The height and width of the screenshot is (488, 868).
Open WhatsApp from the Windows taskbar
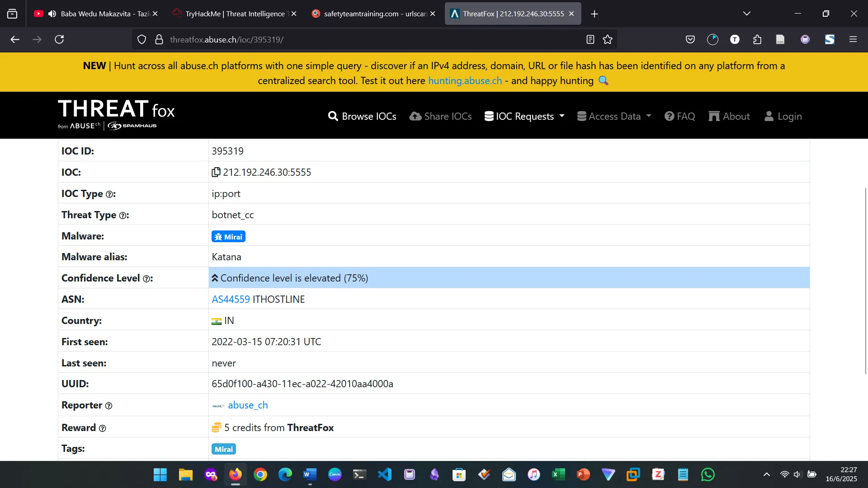(x=708, y=474)
